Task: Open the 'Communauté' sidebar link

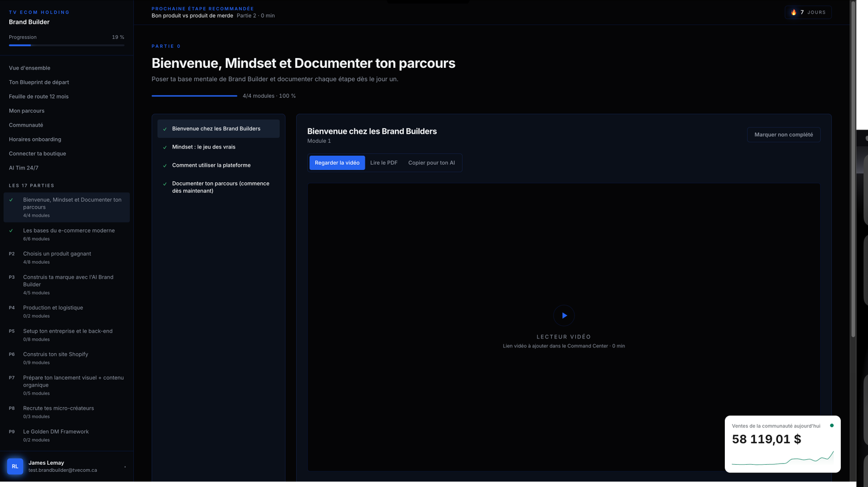Action: tap(26, 125)
